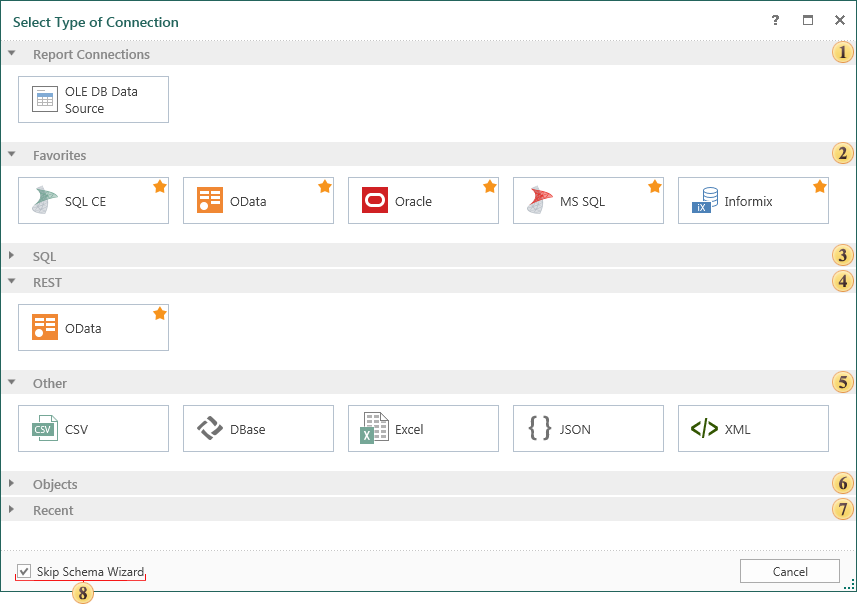The height and width of the screenshot is (604, 857).
Task: Select the OLE DB Data Source connection
Action: [x=93, y=100]
